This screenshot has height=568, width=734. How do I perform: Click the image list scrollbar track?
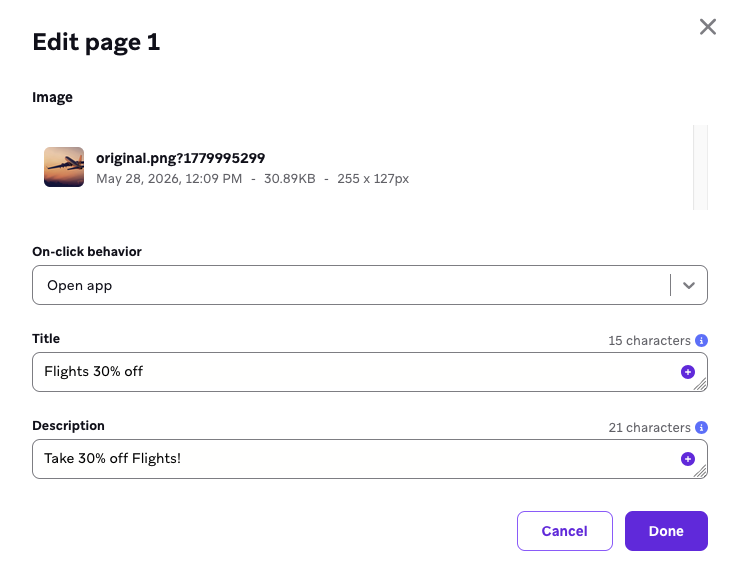[700, 167]
